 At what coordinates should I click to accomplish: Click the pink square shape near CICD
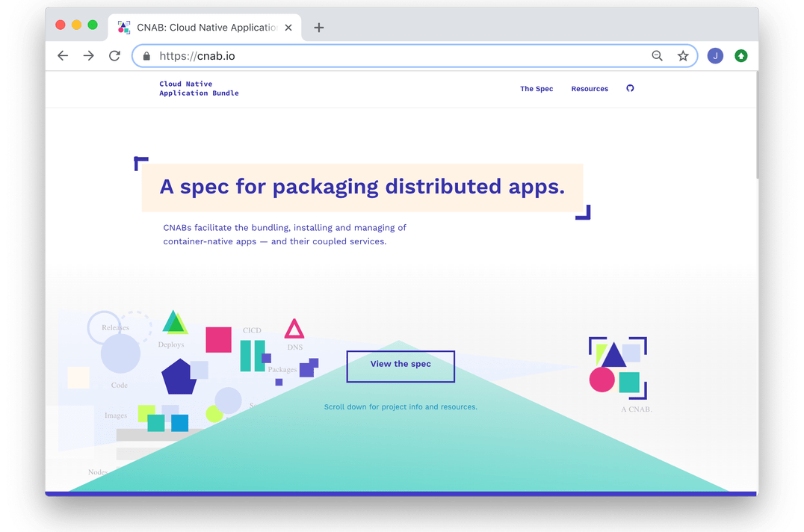(x=218, y=340)
